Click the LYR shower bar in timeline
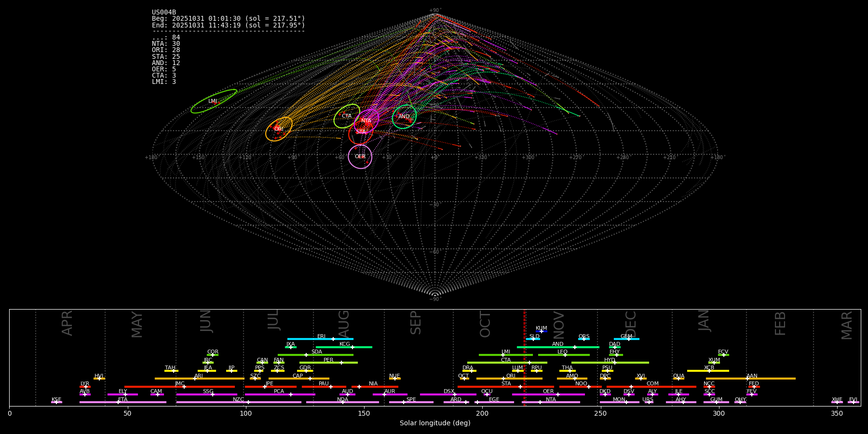The width and height of the screenshot is (868, 434). (x=85, y=387)
